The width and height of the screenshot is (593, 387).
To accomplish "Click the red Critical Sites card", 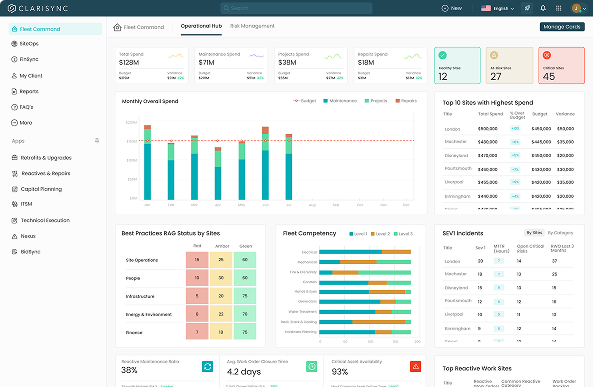I will point(561,65).
